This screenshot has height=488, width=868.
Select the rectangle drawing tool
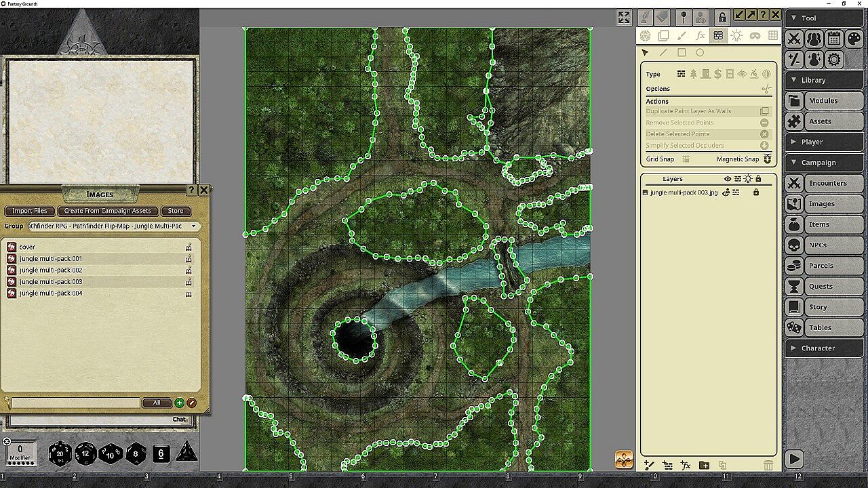(682, 53)
